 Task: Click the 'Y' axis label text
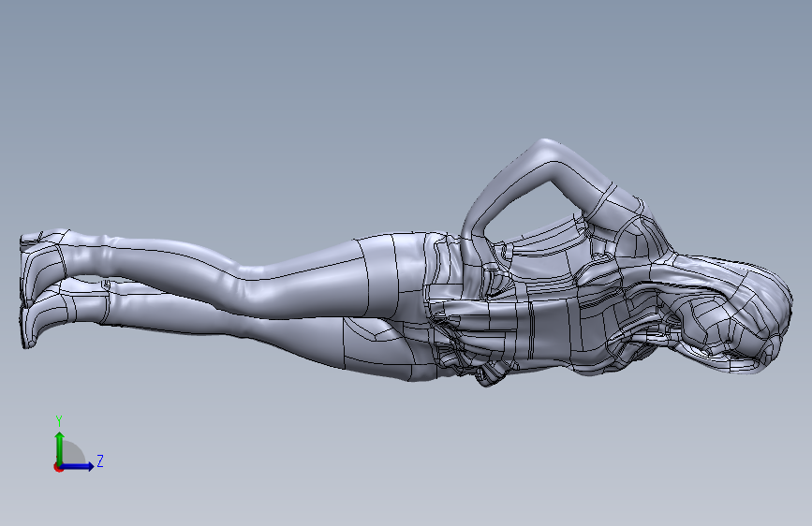tap(59, 420)
